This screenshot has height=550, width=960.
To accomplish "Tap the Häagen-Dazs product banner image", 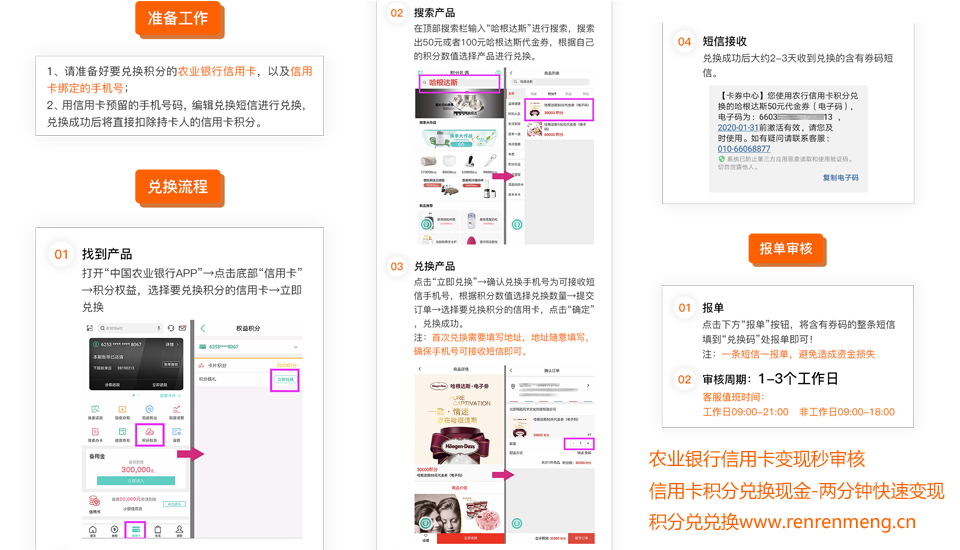I will (x=459, y=421).
